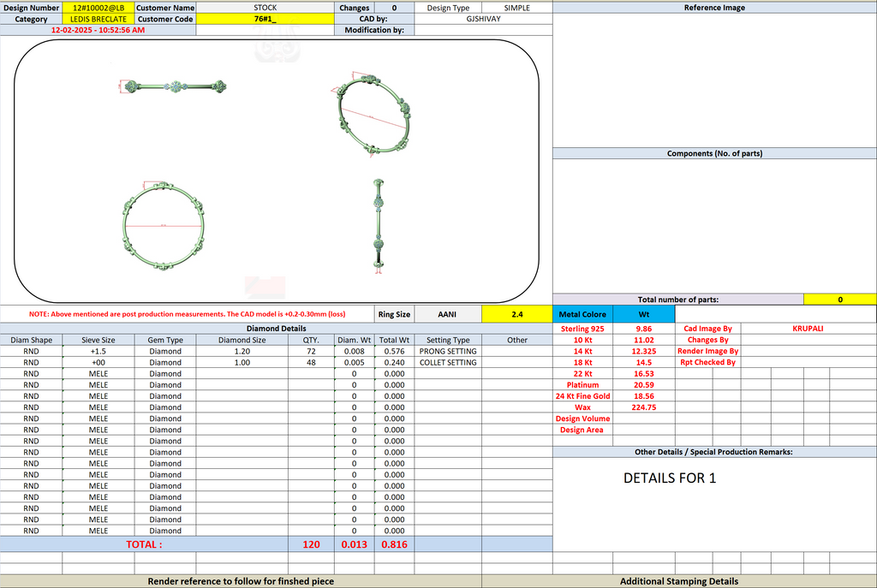877x588 pixels.
Task: Click the Customer Code cell 76#1_
Action: tap(265, 19)
